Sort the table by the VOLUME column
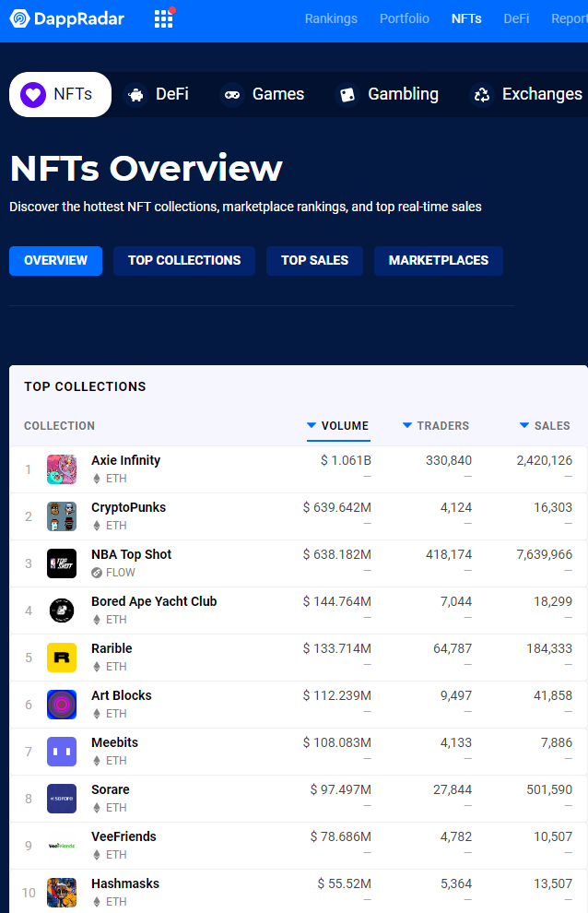588x913 pixels. click(337, 426)
